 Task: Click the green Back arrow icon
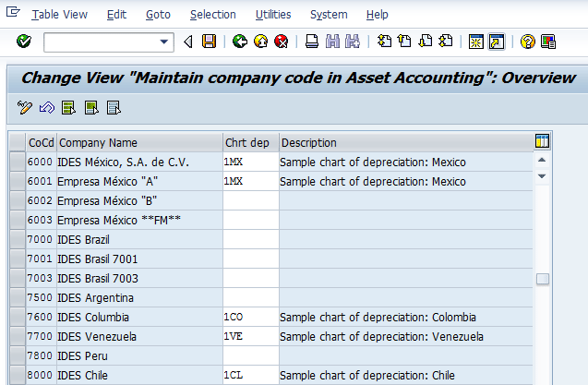[240, 42]
